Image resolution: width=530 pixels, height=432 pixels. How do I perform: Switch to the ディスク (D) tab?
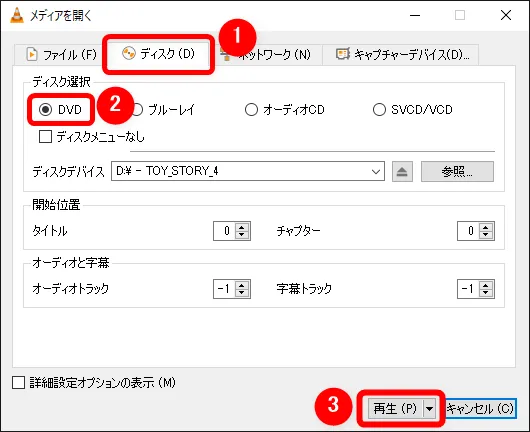click(x=159, y=54)
